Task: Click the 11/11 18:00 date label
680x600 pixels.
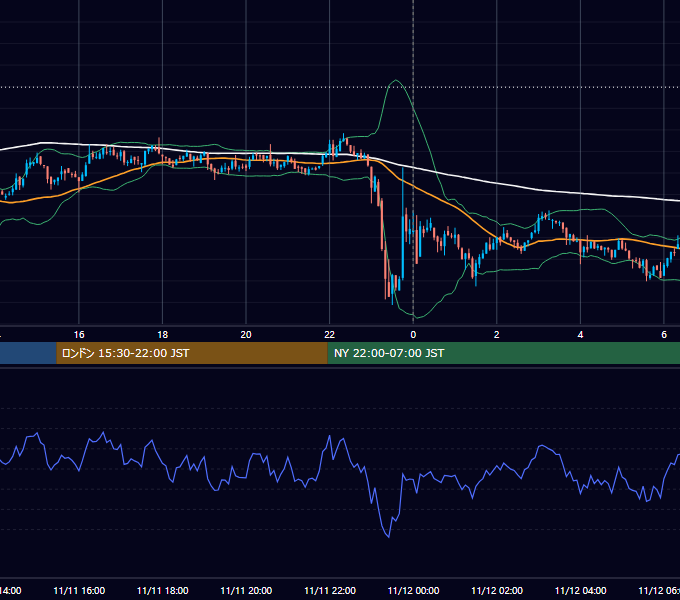Action: click(163, 590)
